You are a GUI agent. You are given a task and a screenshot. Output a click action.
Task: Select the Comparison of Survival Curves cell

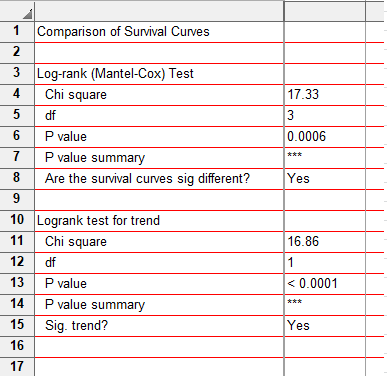(x=159, y=32)
